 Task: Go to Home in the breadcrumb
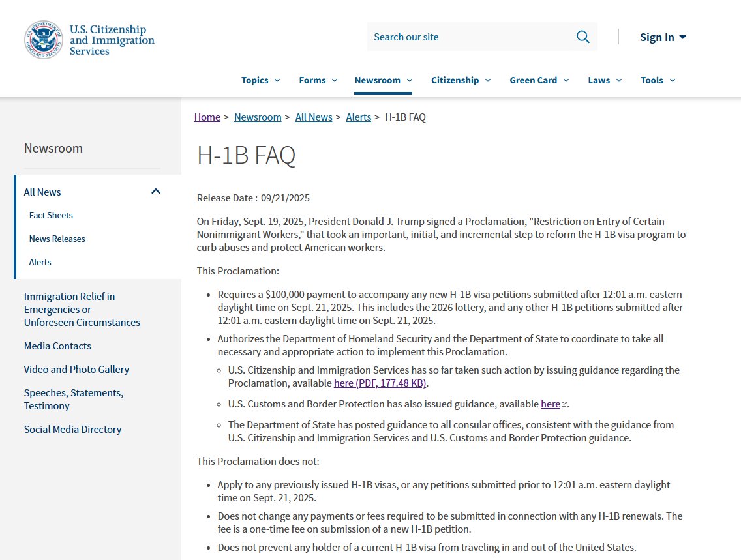pos(207,117)
